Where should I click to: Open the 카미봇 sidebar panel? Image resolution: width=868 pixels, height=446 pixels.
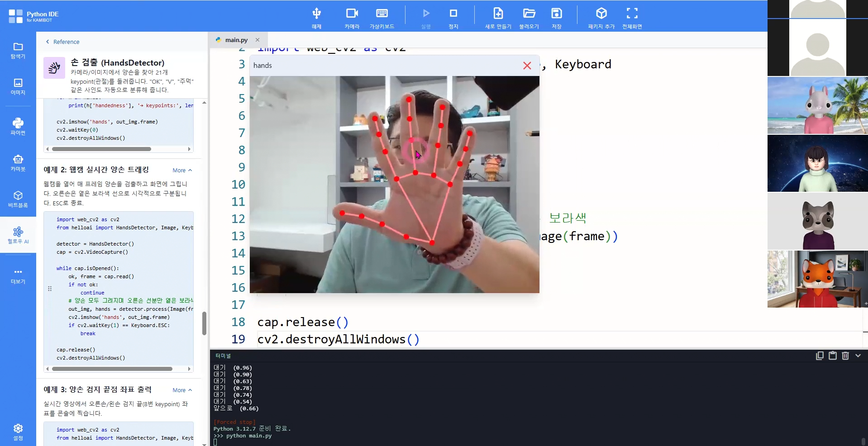pyautogui.click(x=18, y=163)
